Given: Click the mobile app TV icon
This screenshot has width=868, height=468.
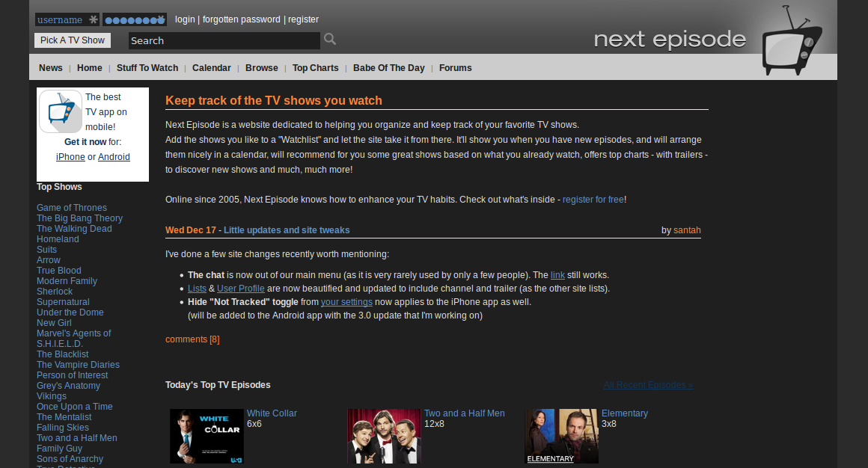Looking at the screenshot, I should point(61,111).
